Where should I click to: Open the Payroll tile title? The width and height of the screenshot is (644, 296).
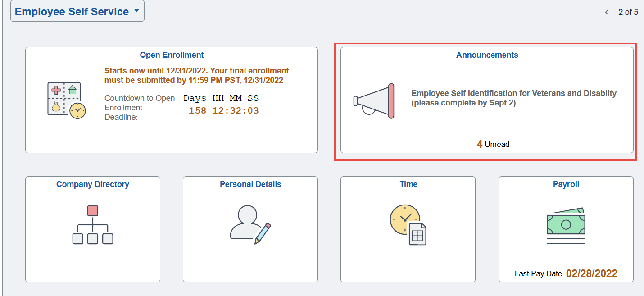click(566, 184)
